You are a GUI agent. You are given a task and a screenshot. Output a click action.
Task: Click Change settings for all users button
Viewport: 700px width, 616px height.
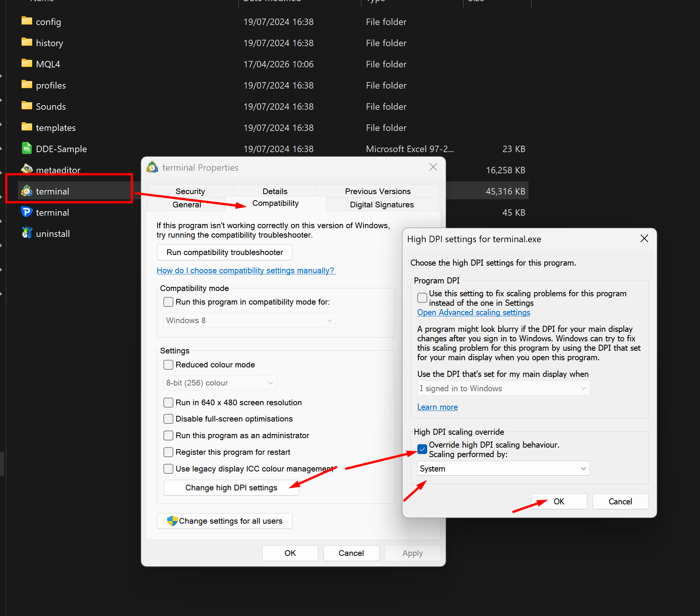225,521
